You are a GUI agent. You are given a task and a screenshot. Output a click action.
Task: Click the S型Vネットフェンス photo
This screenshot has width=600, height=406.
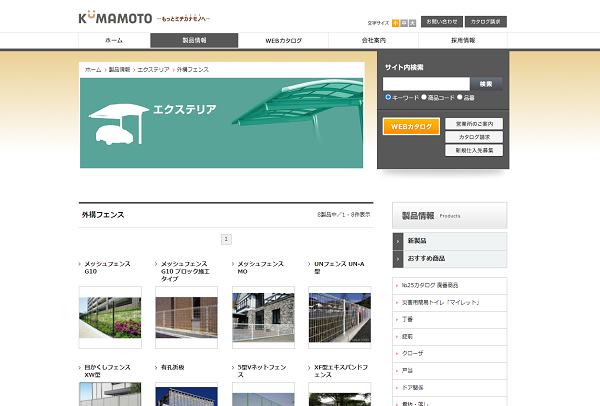pyautogui.click(x=263, y=394)
